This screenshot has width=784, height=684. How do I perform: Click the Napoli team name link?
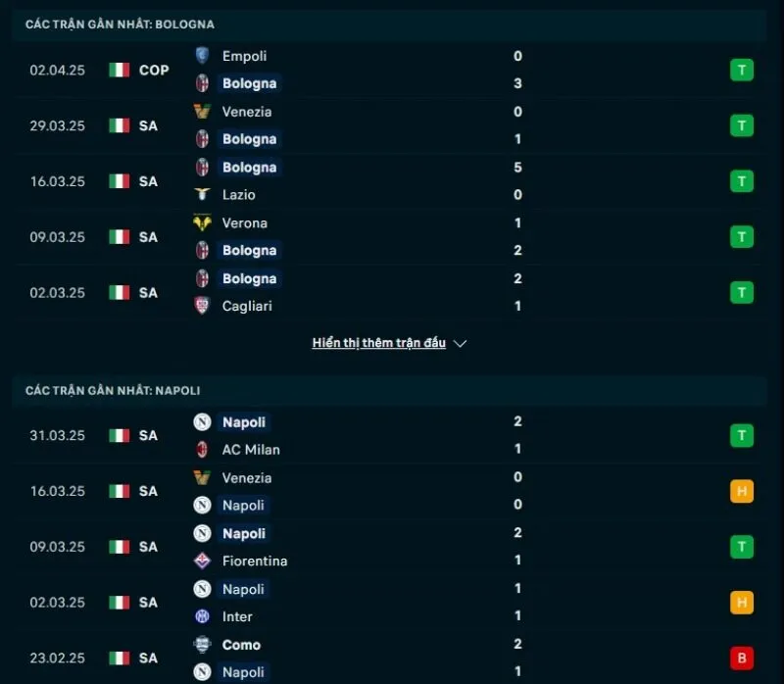pyautogui.click(x=243, y=422)
